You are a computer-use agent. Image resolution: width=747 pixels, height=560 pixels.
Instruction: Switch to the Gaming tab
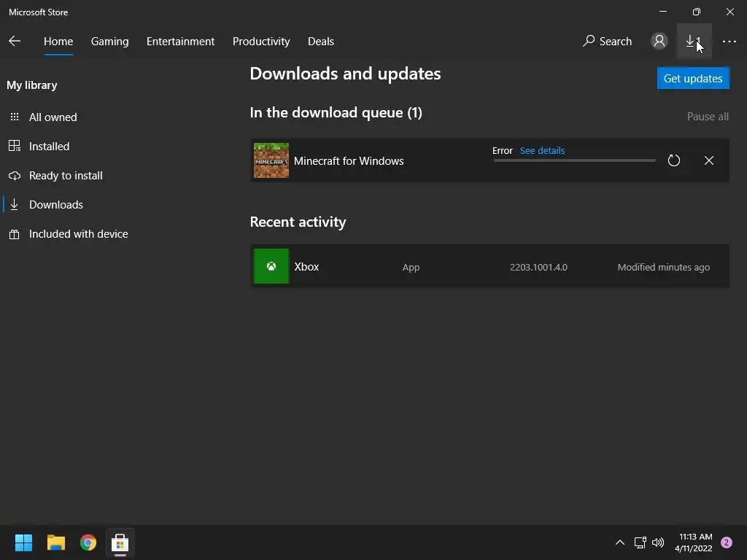pos(109,42)
